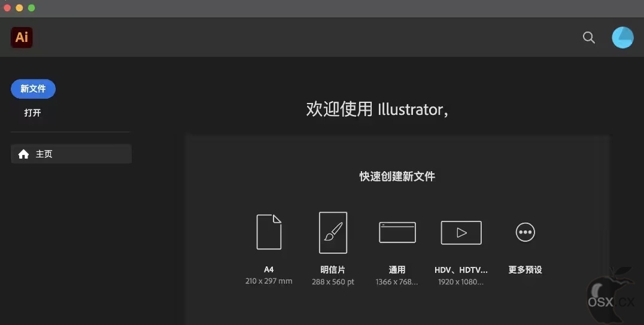Click the 快速创建新文件 heading
Image resolution: width=644 pixels, height=325 pixels.
coord(397,176)
